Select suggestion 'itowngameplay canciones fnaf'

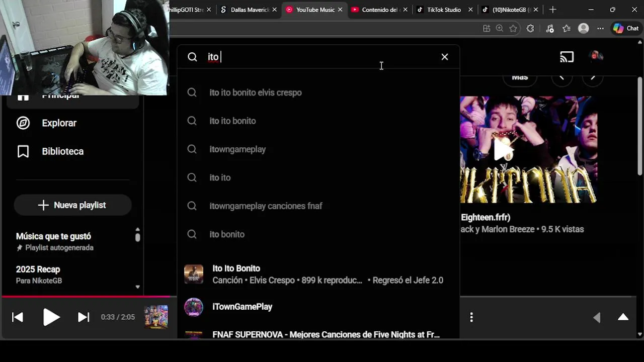coord(318,206)
